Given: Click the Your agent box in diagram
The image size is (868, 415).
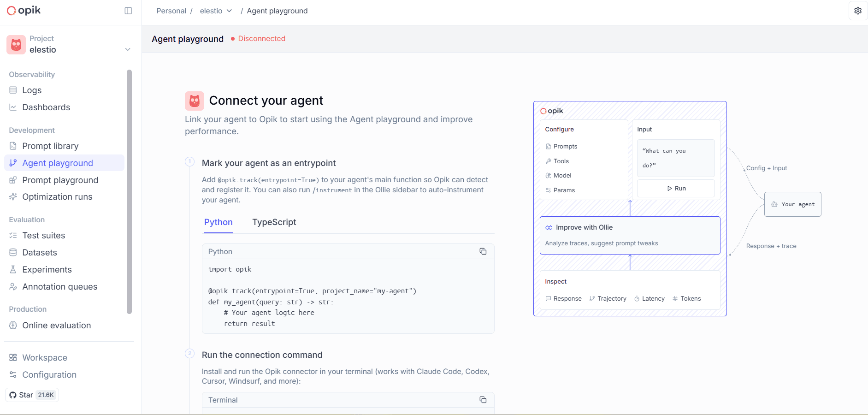Looking at the screenshot, I should (792, 204).
